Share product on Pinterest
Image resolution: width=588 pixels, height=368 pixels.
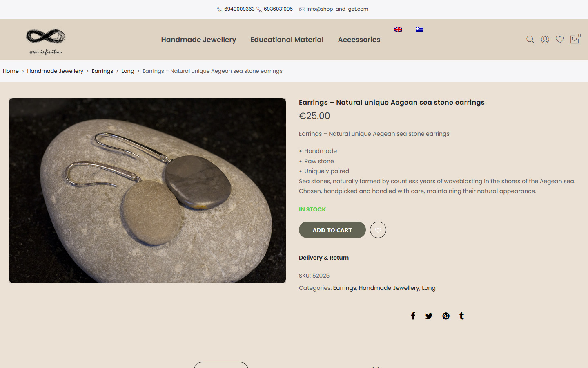446,316
